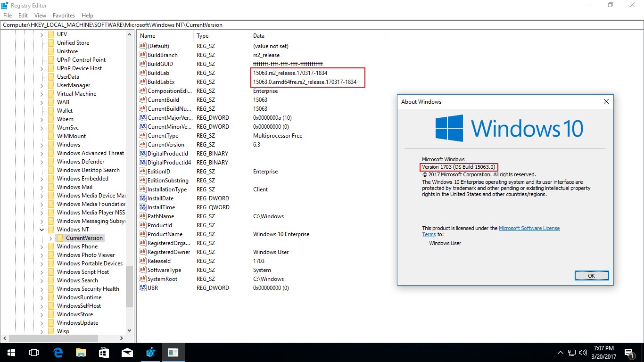Show hidden system tray icons
Viewport: 644px width, 362px height.
[560, 352]
